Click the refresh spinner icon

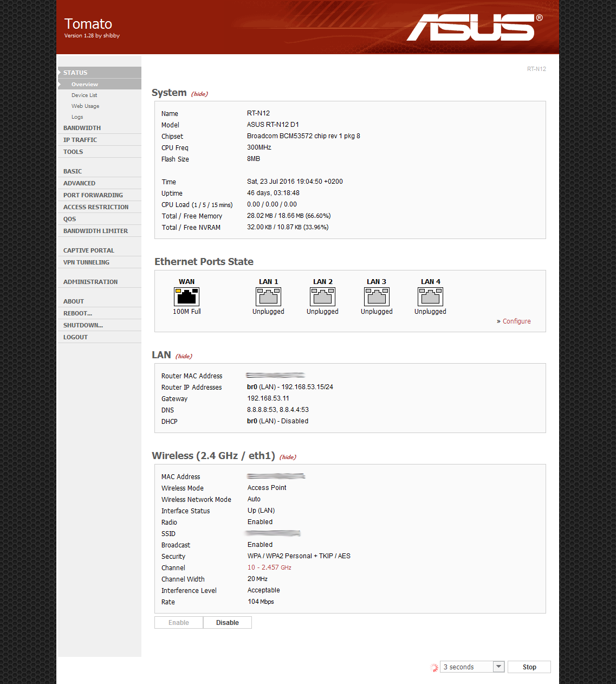pos(434,667)
